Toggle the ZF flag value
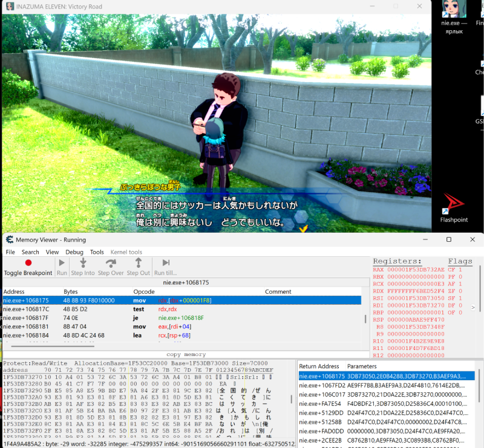484x448 pixels. pyautogui.click(x=460, y=291)
